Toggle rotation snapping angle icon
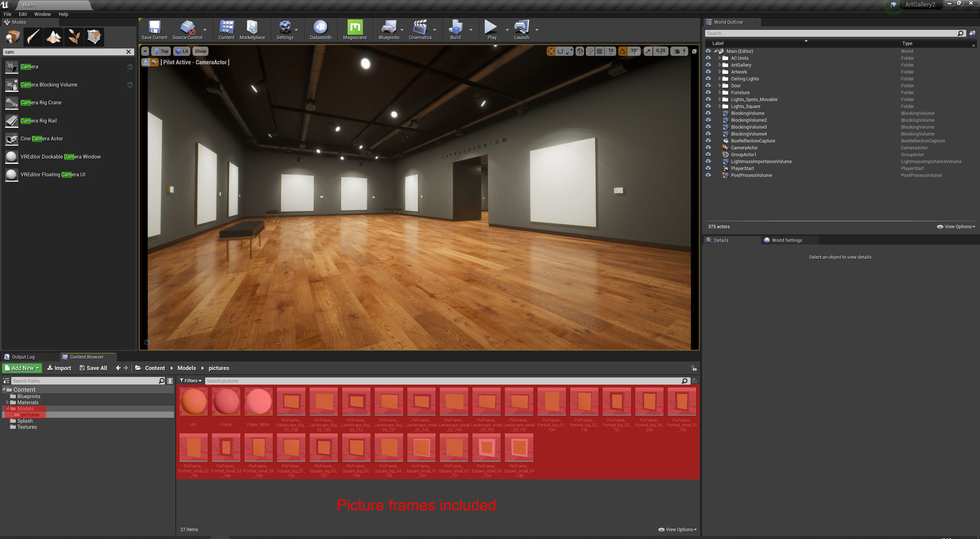This screenshot has height=539, width=980. (x=623, y=51)
